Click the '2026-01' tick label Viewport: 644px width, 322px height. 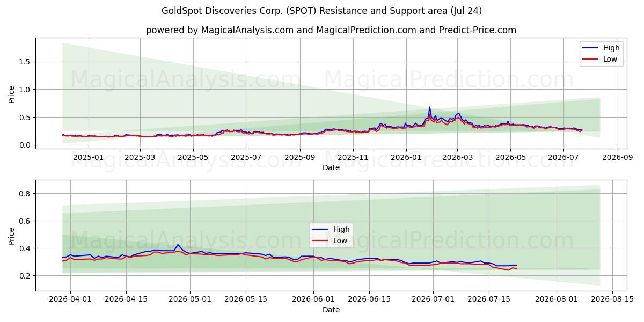(x=406, y=157)
